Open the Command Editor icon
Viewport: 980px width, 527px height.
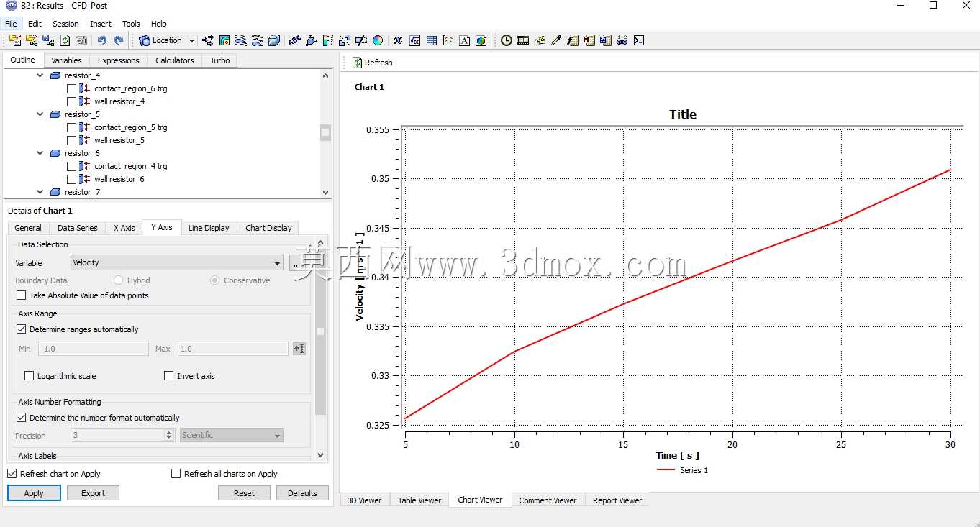[638, 40]
